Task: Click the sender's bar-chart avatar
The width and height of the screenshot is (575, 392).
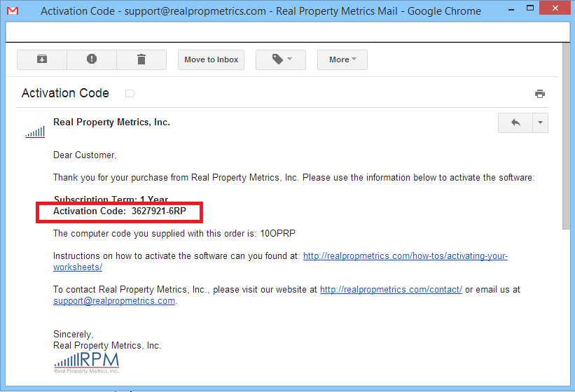Action: (35, 132)
